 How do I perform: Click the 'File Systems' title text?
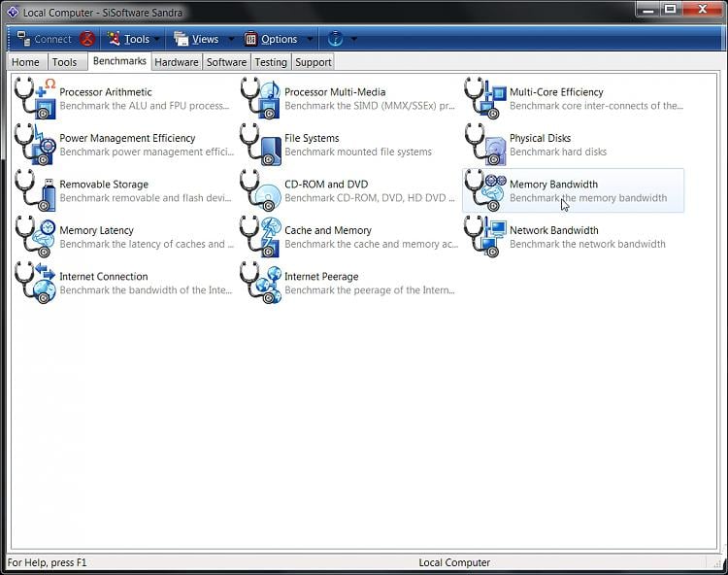312,138
